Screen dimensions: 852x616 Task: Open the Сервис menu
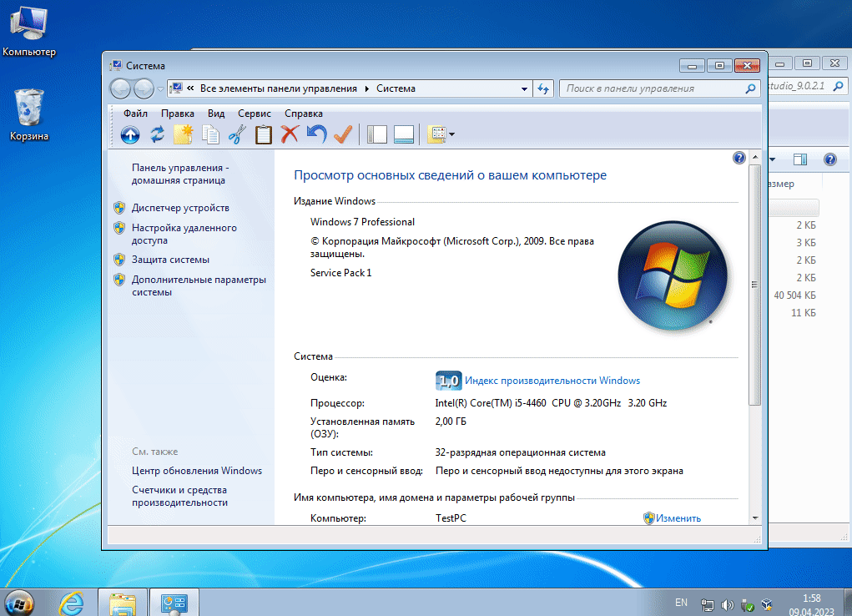click(255, 113)
